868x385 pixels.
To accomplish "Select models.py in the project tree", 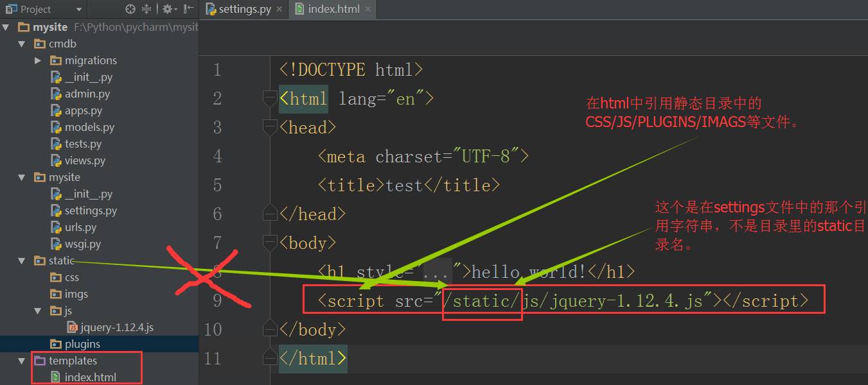I will pos(89,127).
